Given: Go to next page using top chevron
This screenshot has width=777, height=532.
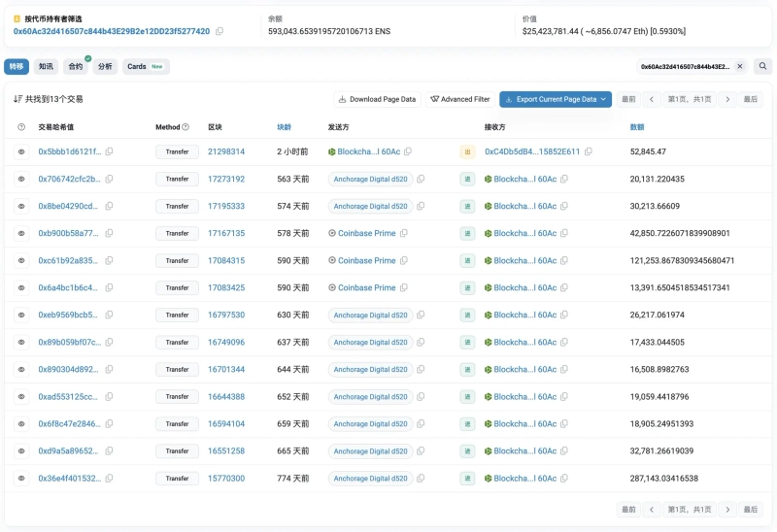Looking at the screenshot, I should tap(726, 99).
